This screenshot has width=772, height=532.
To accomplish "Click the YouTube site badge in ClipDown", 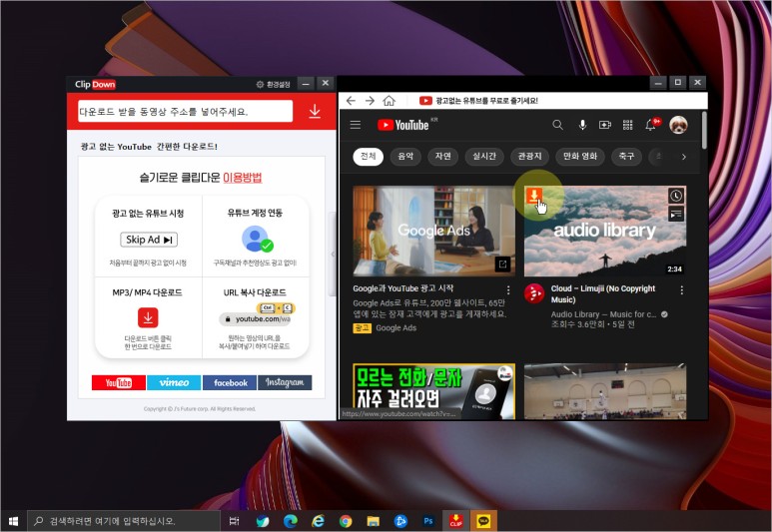I will point(119,382).
